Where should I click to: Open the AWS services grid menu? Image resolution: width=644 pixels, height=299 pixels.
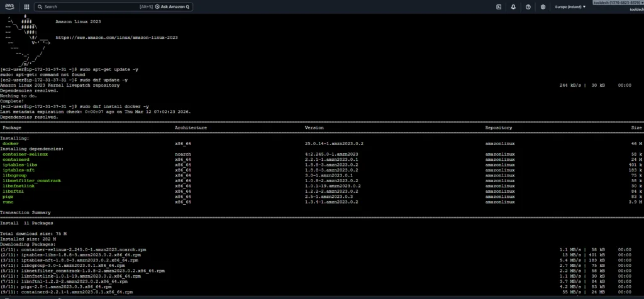[x=26, y=7]
